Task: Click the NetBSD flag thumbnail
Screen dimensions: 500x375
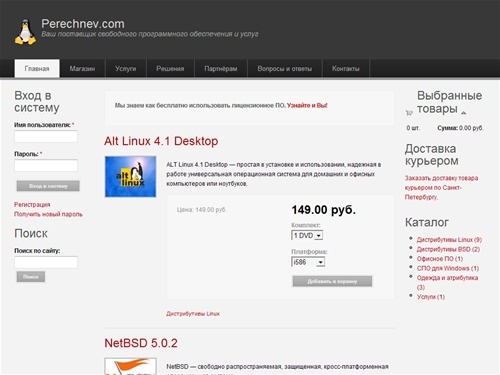Action: click(130, 366)
